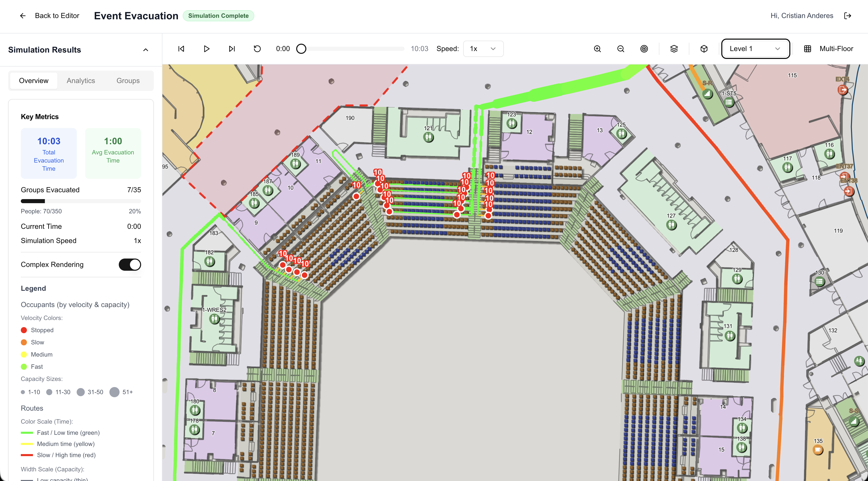Click restroom icon at room 180

coord(195,410)
